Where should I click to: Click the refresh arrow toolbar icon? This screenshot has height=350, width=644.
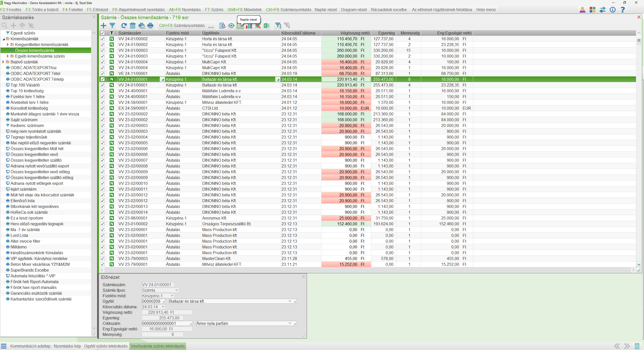point(124,25)
